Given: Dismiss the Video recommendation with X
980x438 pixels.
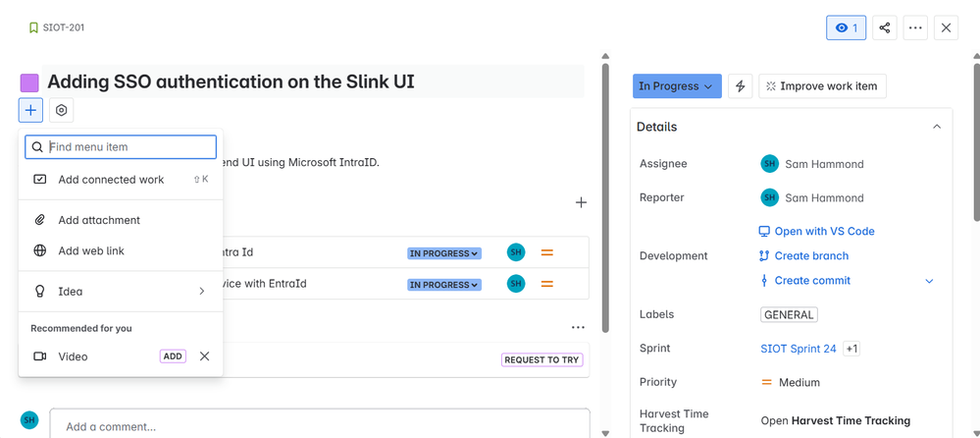Looking at the screenshot, I should coord(204,356).
